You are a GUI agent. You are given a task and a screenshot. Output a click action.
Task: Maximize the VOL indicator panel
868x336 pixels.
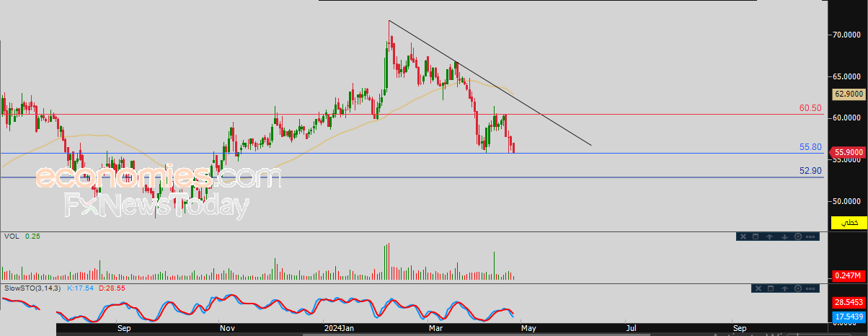click(x=756, y=236)
